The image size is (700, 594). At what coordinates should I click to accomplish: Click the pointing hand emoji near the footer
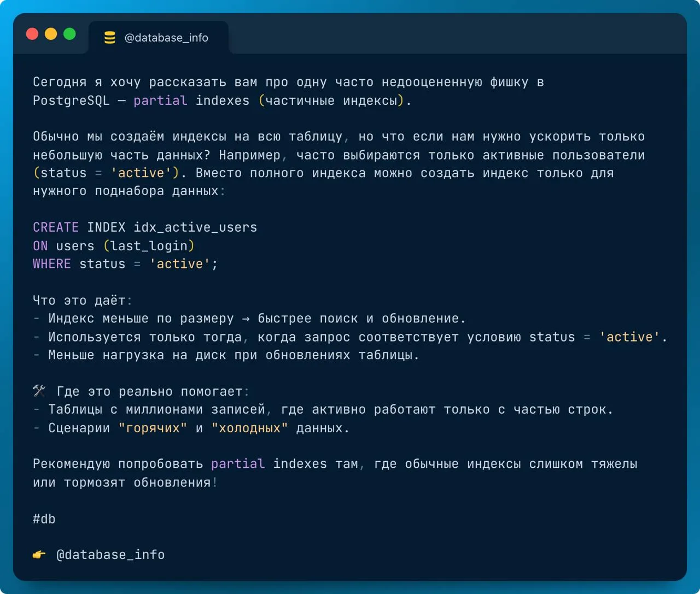[x=39, y=555]
